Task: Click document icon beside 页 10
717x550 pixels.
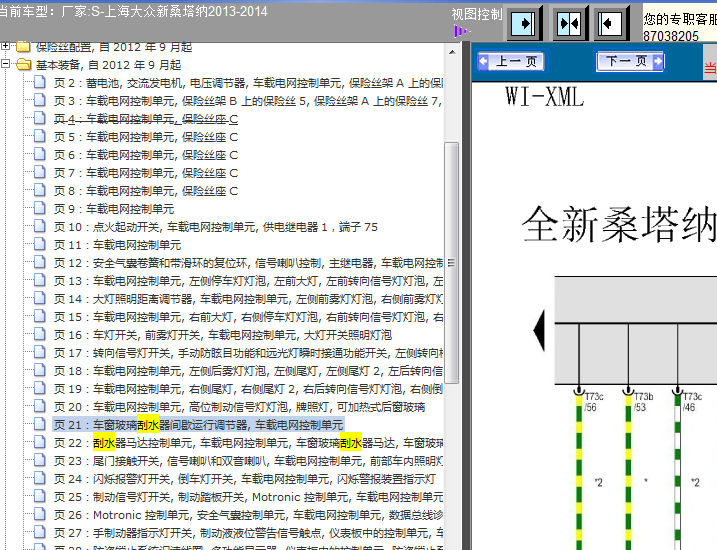Action: coord(40,226)
